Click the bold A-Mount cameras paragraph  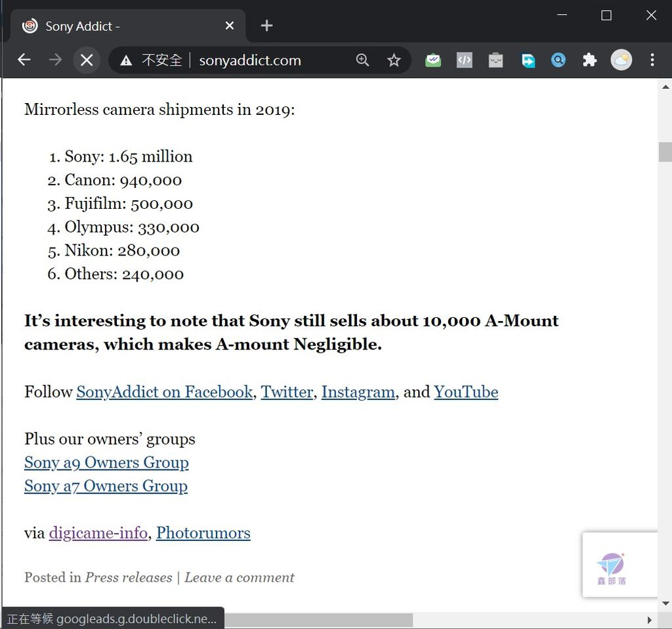[x=291, y=332]
